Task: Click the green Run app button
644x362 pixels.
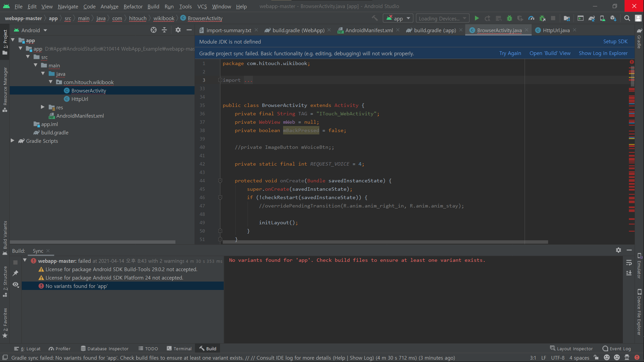Action: click(477, 18)
